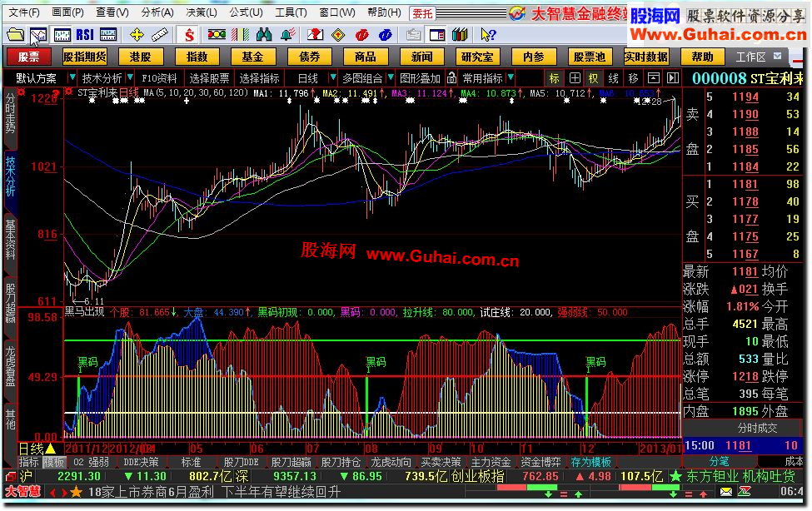Open the colored books library icon
Image resolution: width=812 pixels, height=511 pixels.
click(x=460, y=35)
